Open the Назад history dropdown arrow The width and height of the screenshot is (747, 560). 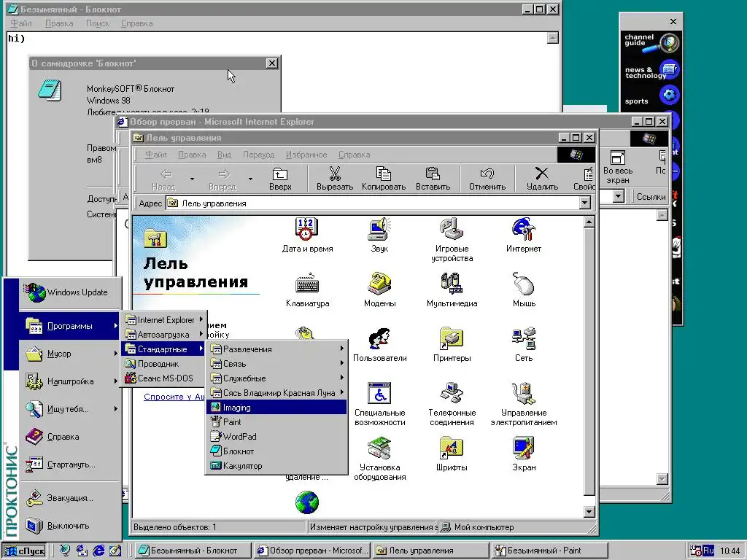click(x=192, y=179)
